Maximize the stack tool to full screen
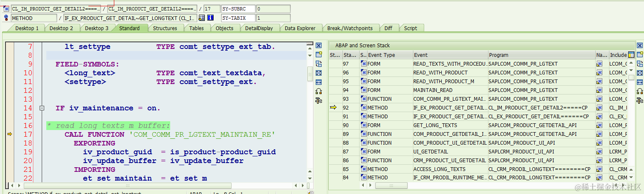644x194 pixels. coord(640,73)
